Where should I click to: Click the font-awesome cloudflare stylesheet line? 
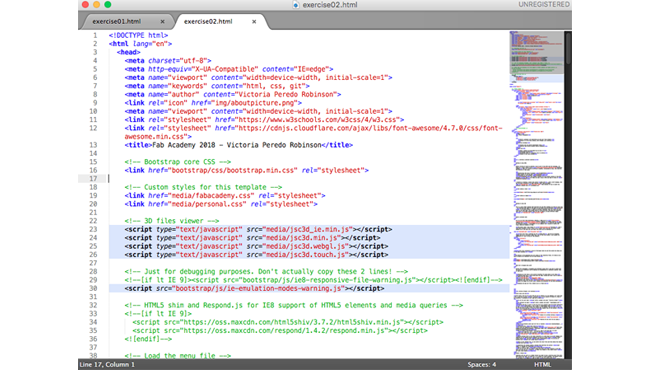coord(313,132)
